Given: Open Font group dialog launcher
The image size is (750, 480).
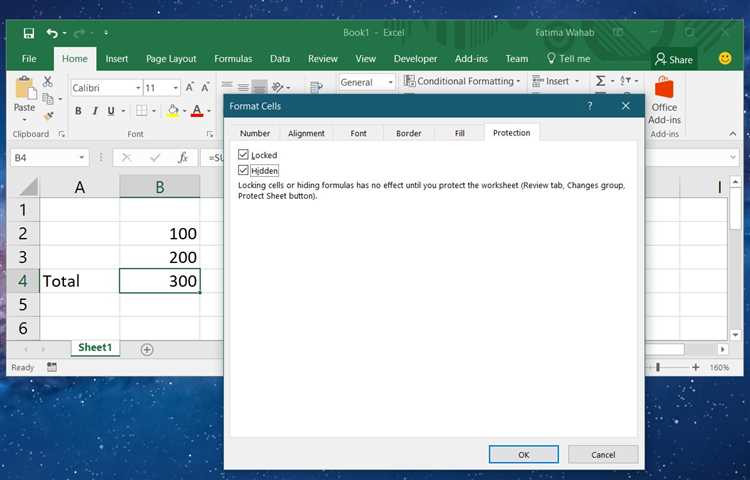Looking at the screenshot, I should (210, 134).
